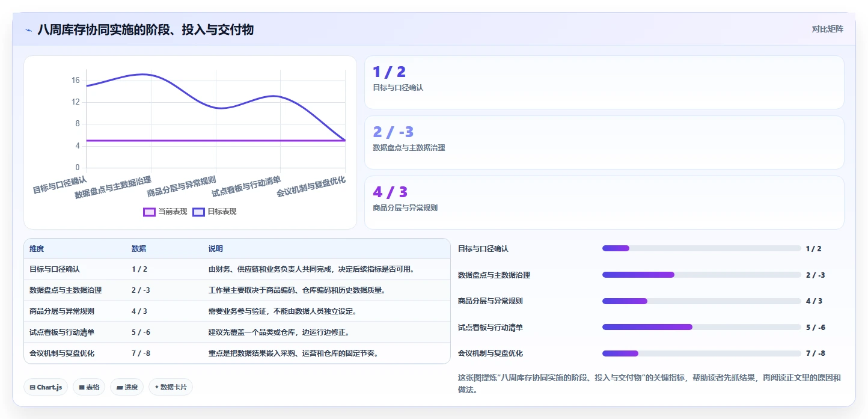Open the 1 / 2 目标与口径确认 summary card
868x419 pixels.
pyautogui.click(x=604, y=82)
